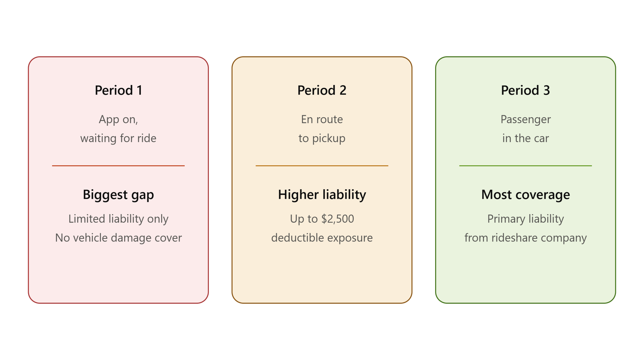The height and width of the screenshot is (360, 644).
Task: Click the red divider in Period 1 card
Action: 118,166
